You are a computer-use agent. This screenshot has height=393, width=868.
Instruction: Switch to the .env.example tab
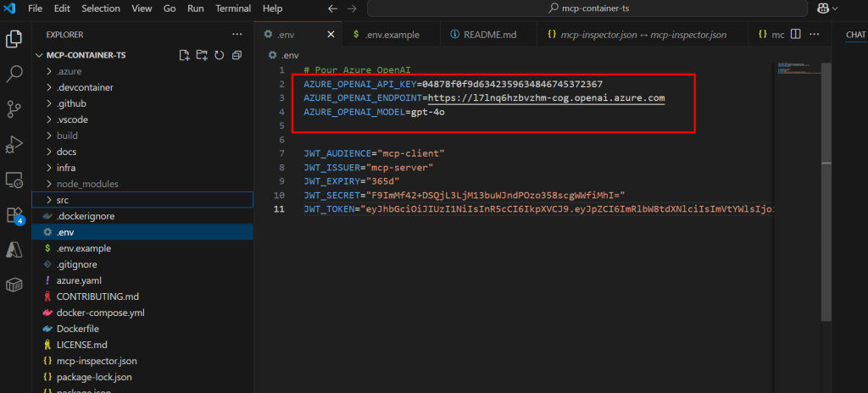tap(391, 35)
